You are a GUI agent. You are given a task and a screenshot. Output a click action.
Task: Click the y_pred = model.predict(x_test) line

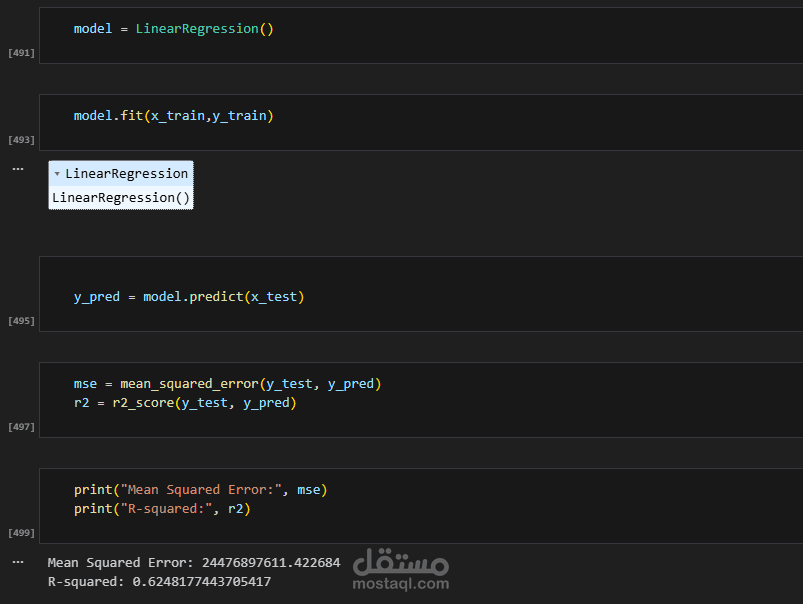189,297
